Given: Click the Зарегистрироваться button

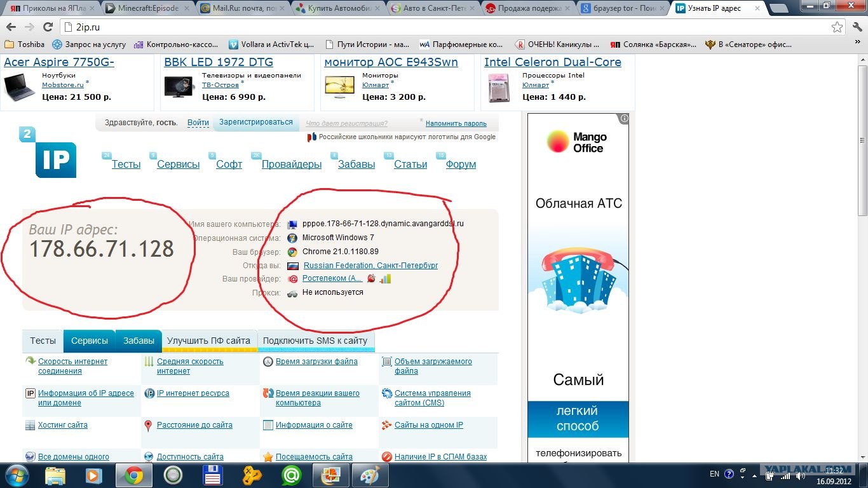Looking at the screenshot, I should point(256,122).
